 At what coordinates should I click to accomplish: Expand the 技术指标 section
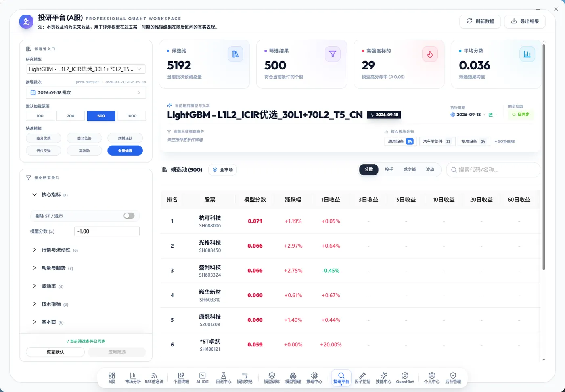[50, 304]
